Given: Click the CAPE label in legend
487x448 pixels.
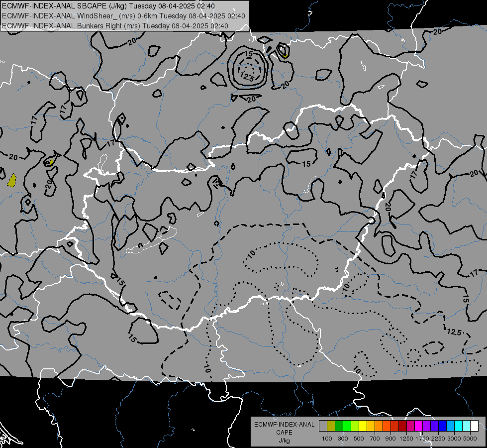Looking at the screenshot, I should point(284,433).
